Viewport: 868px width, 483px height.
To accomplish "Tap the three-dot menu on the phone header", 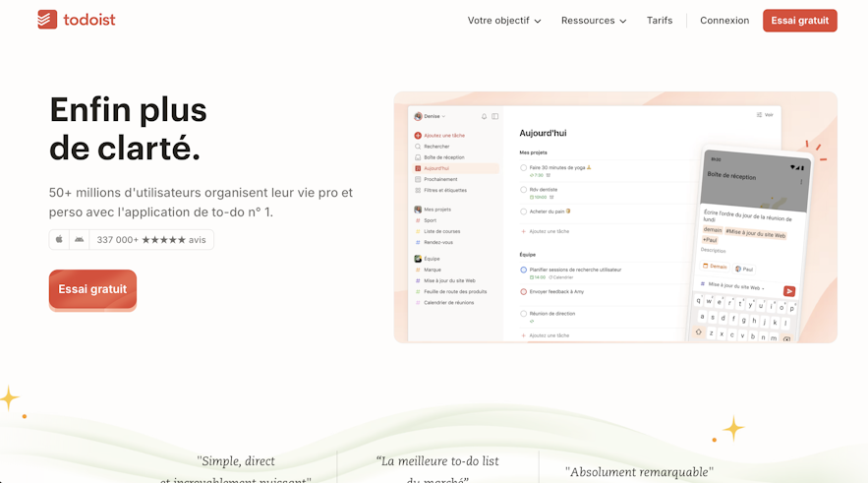I will pyautogui.click(x=800, y=182).
